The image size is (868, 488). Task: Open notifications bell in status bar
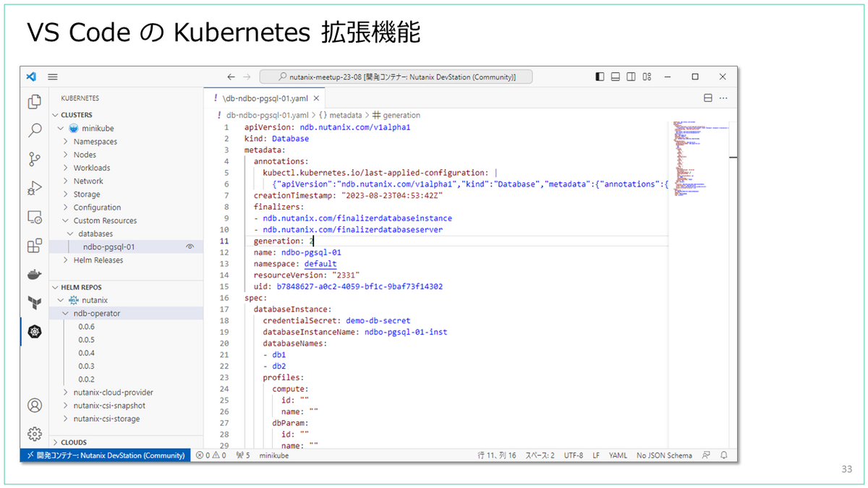coord(724,455)
